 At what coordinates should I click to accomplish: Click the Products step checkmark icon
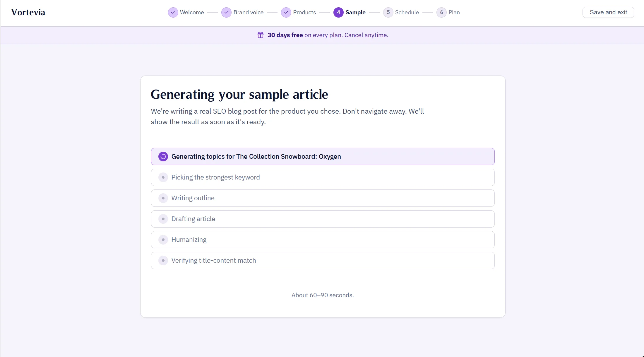tap(286, 12)
